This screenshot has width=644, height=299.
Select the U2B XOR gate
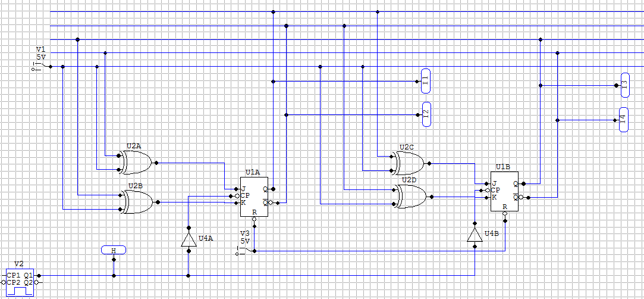(x=137, y=201)
